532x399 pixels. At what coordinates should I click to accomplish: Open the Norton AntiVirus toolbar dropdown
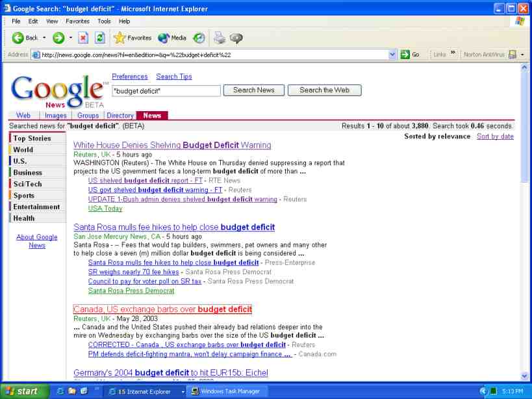pos(522,55)
